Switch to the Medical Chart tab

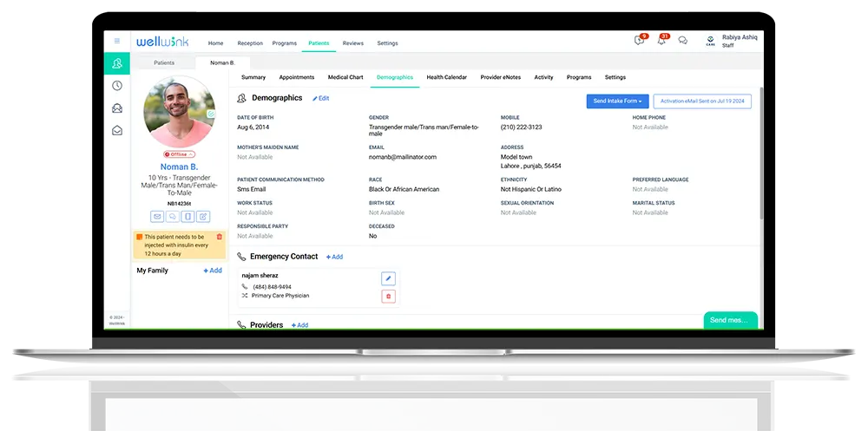point(345,77)
